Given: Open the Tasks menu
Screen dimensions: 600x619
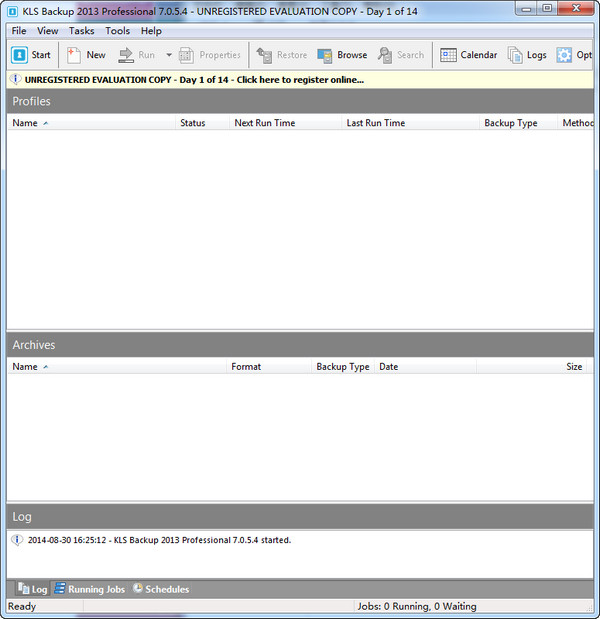Looking at the screenshot, I should 81,31.
